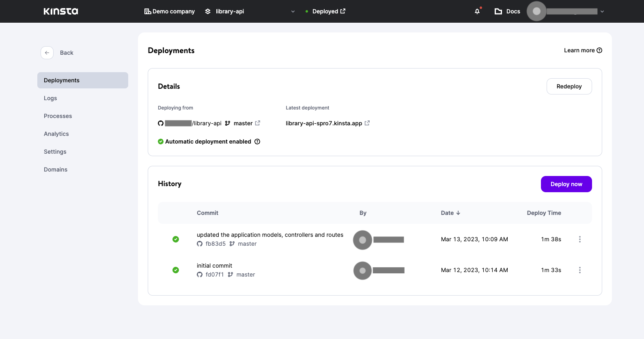
Task: Open three-dot menu for Mar 13 deployment
Action: 580,239
